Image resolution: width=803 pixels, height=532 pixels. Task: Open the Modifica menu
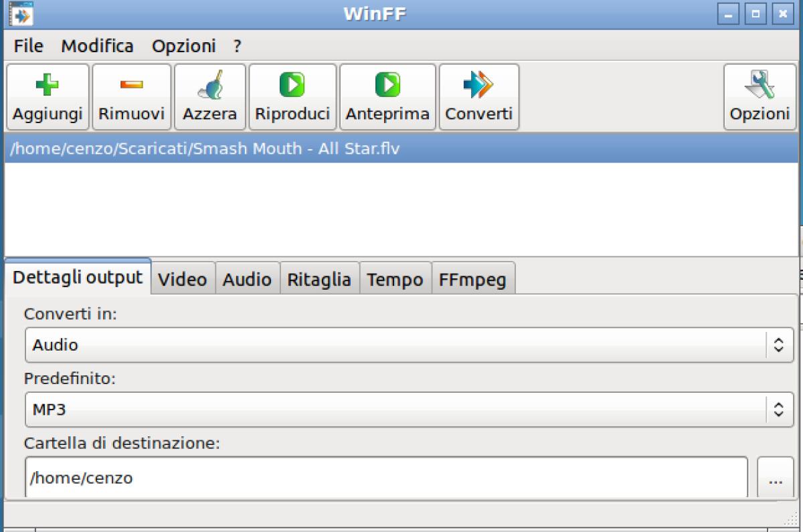tap(97, 46)
